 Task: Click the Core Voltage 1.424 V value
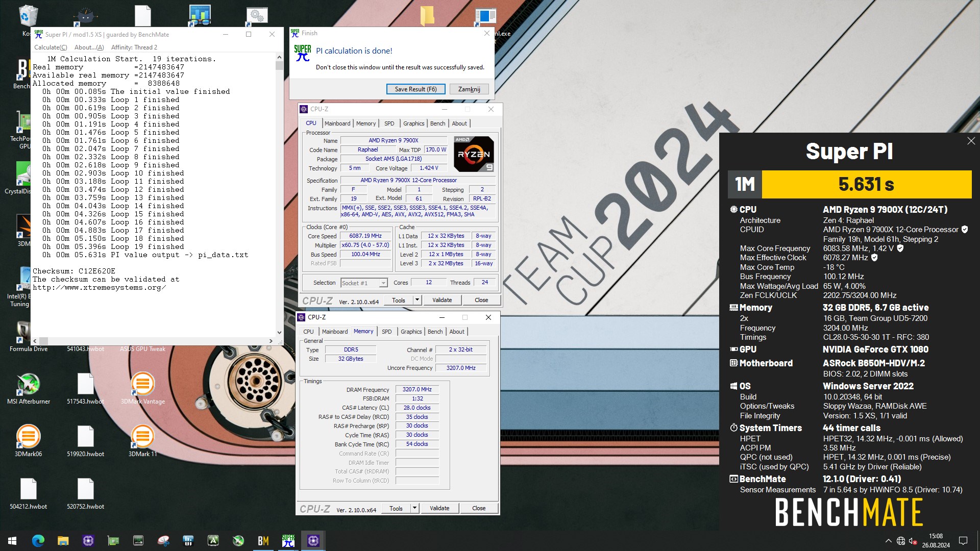(x=429, y=168)
